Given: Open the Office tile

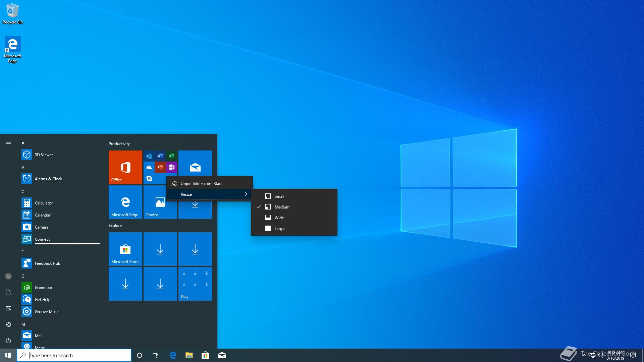Looking at the screenshot, I should (x=125, y=167).
